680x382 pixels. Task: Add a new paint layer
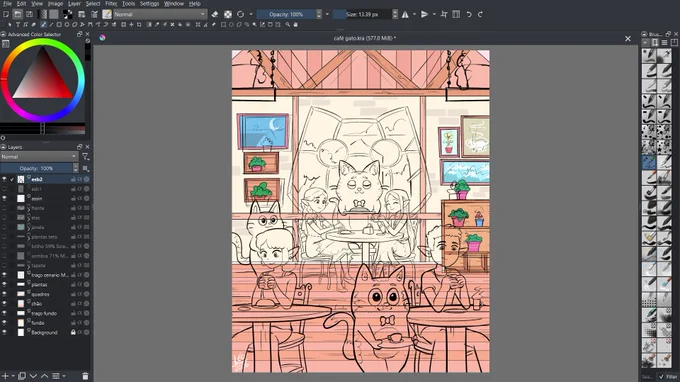[x=5, y=376]
